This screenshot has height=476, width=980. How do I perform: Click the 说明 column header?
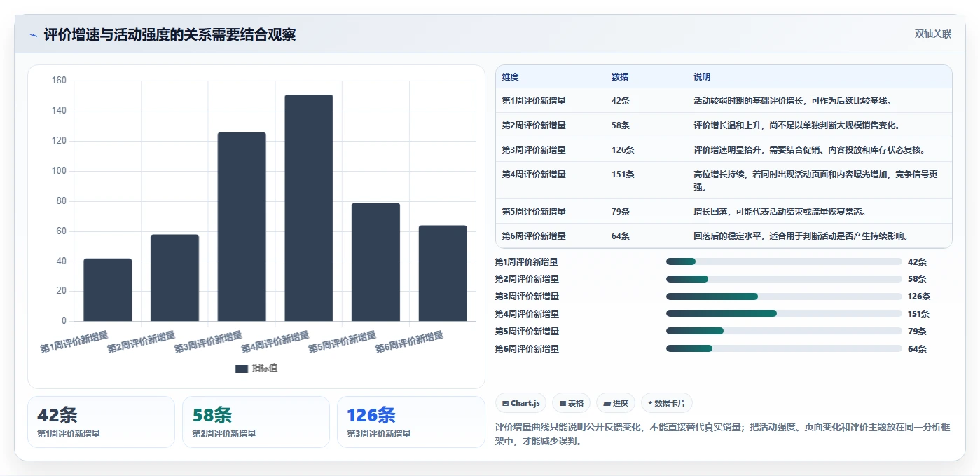(702, 77)
